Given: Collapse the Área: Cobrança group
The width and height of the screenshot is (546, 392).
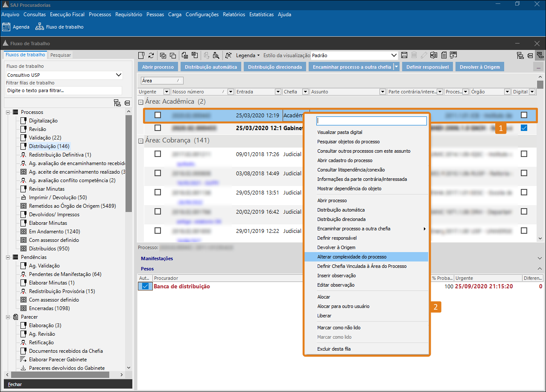Looking at the screenshot, I should tap(140, 141).
